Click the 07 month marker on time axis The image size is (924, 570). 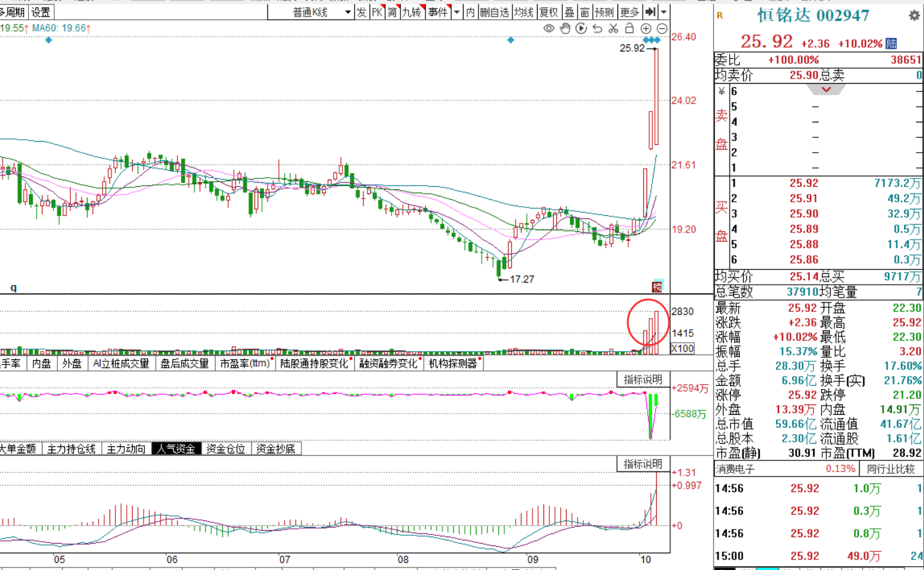click(x=285, y=559)
